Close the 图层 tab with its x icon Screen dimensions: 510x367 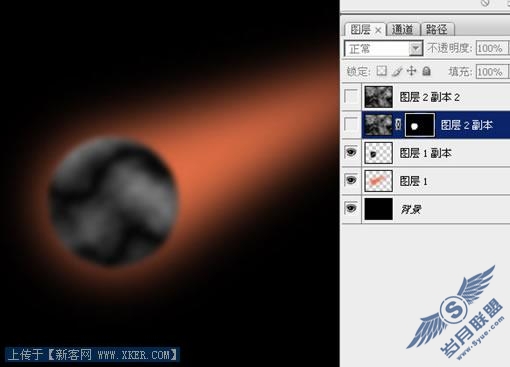[x=378, y=30]
